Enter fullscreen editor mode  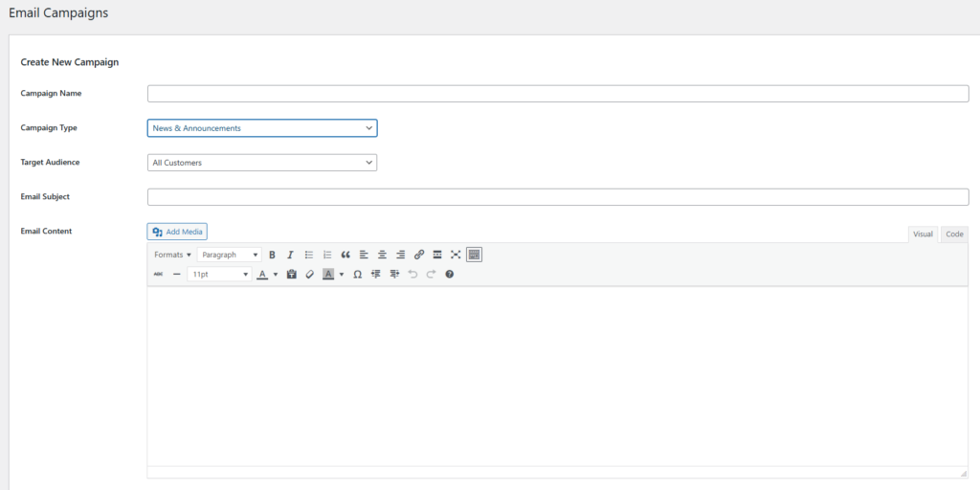456,255
